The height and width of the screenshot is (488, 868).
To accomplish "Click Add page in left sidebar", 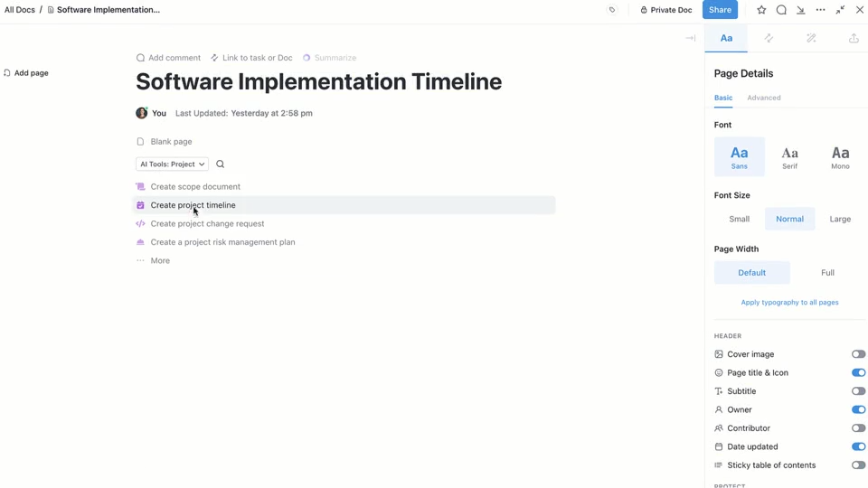I will [26, 73].
